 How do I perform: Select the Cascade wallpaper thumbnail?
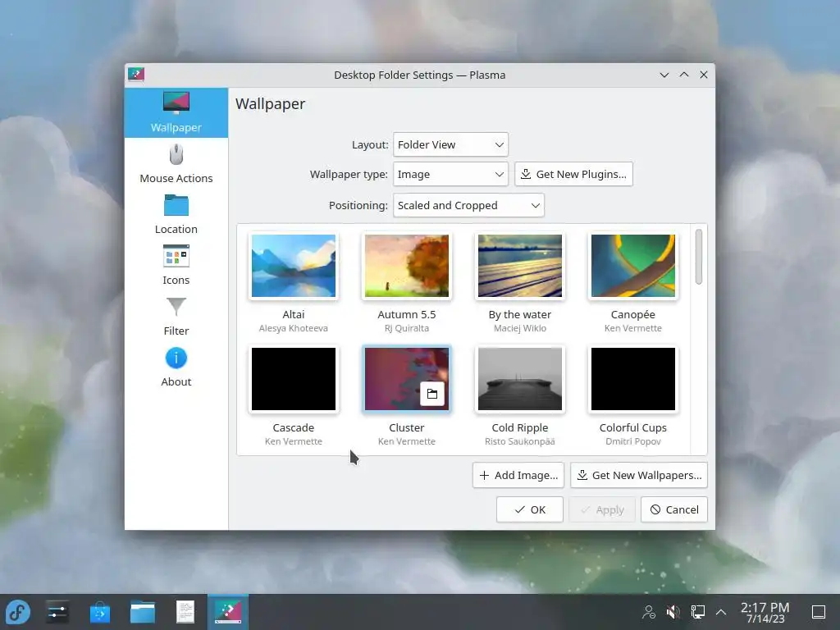click(294, 379)
